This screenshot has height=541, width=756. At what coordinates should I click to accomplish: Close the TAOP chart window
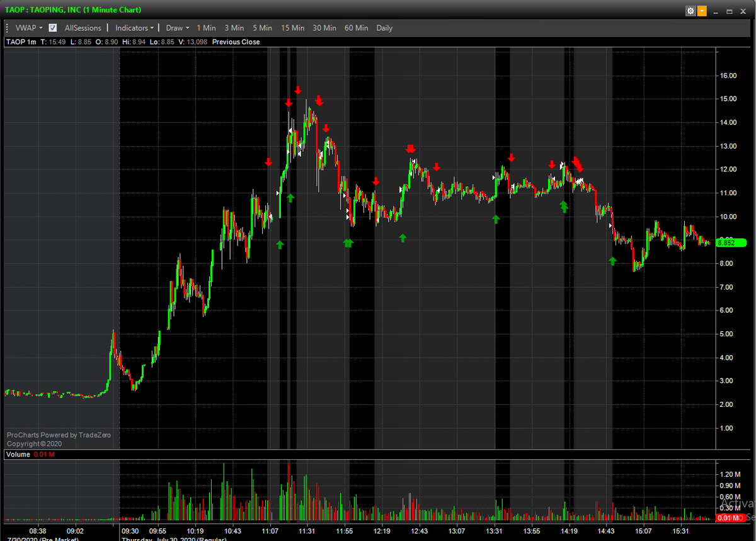pos(743,11)
